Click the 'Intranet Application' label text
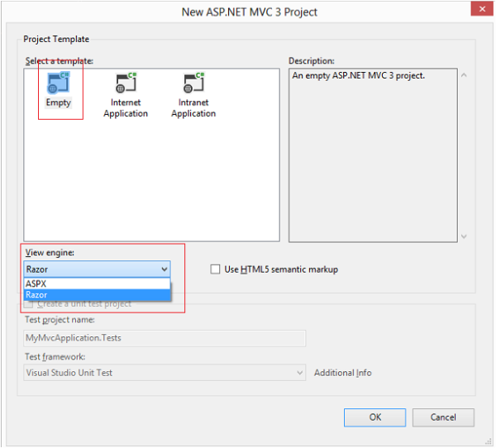The width and height of the screenshot is (496, 448). point(193,108)
